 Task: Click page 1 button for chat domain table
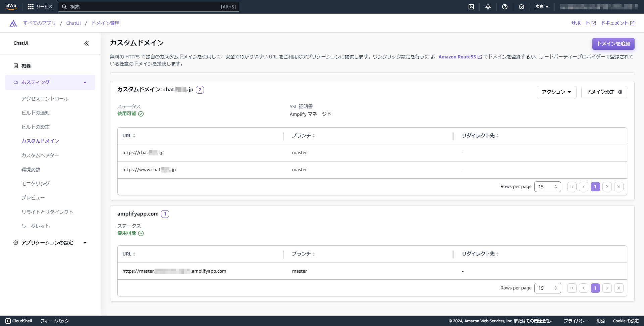595,187
